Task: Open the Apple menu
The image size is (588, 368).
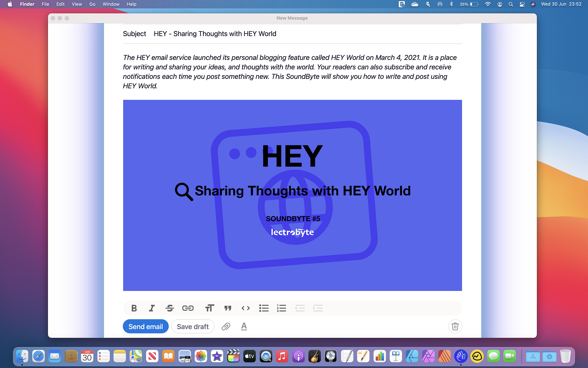Action: pyautogui.click(x=10, y=4)
